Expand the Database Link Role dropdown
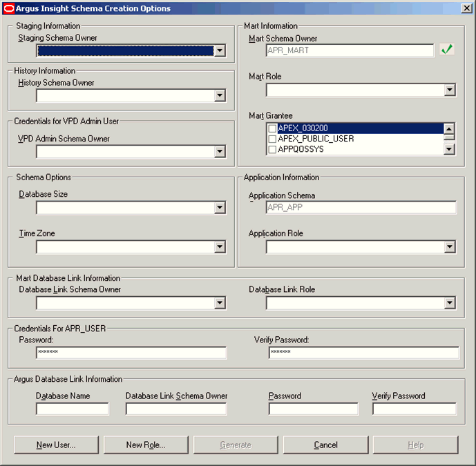 (450, 303)
